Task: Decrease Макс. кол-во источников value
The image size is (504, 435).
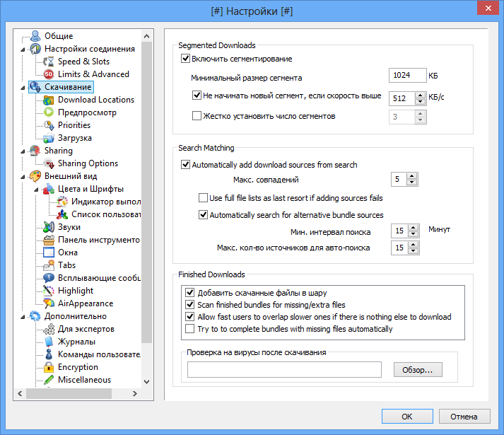Action: coord(413,251)
